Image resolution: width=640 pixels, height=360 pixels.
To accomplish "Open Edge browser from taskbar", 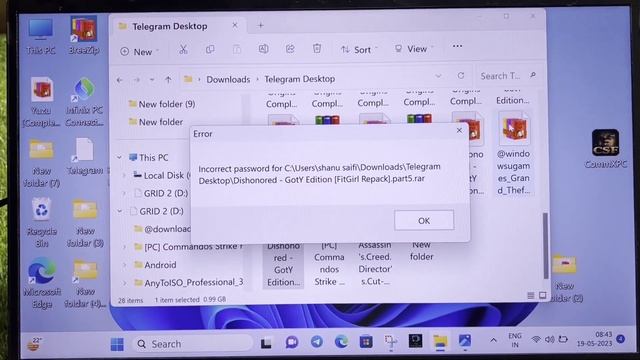I will [341, 341].
